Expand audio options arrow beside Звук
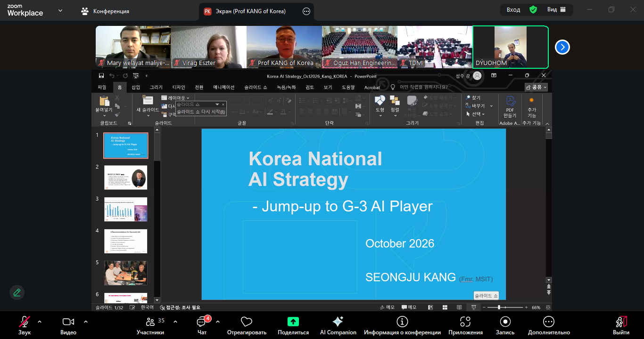Image resolution: width=644 pixels, height=339 pixels. pyautogui.click(x=40, y=322)
